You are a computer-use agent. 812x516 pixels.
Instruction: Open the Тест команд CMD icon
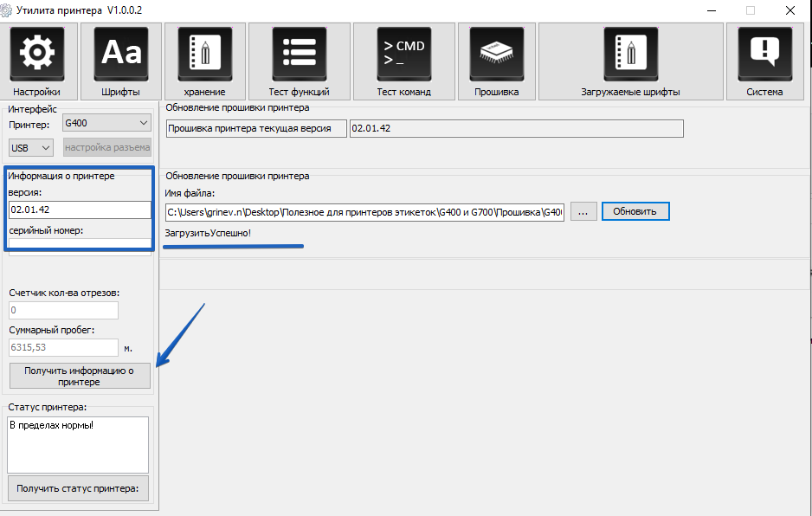403,54
